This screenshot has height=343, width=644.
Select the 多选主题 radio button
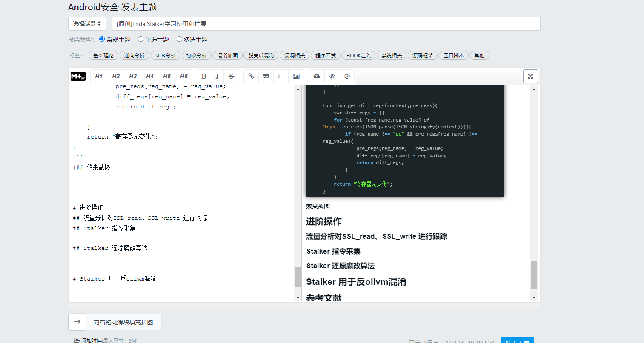[179, 39]
